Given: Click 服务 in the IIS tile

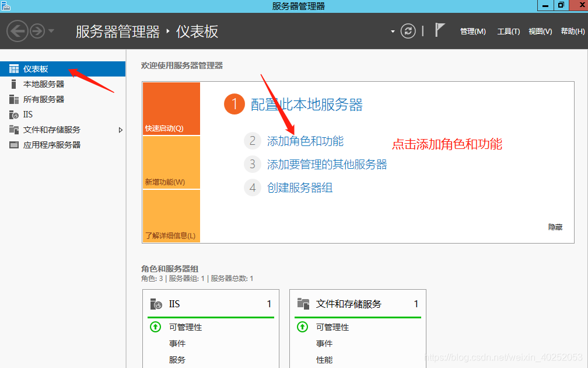Looking at the screenshot, I should tap(177, 360).
